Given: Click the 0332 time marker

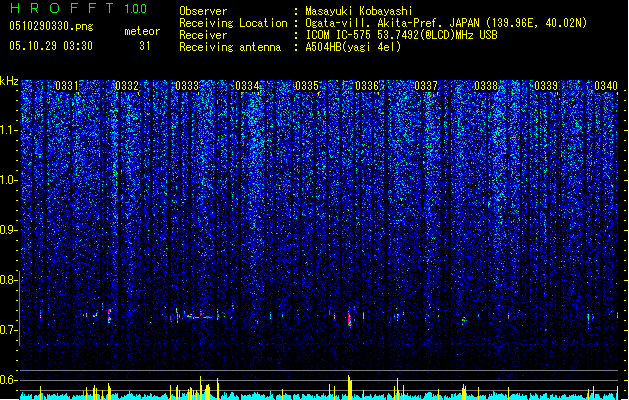Looking at the screenshot, I should point(127,86).
